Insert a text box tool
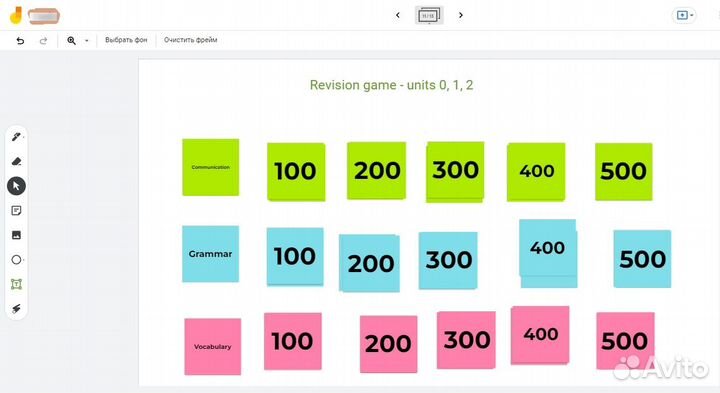Viewport: 720px width, 393px height. point(16,284)
